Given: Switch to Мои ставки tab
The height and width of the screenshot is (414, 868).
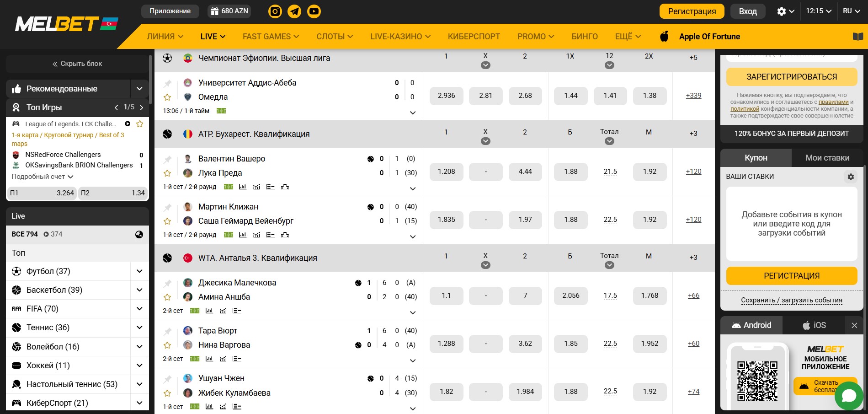Looking at the screenshot, I should (827, 158).
